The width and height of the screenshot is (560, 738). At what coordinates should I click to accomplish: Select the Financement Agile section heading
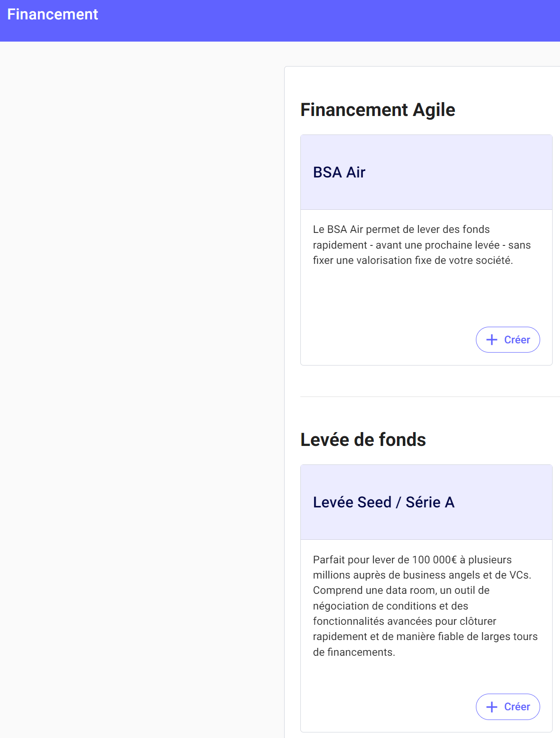[377, 110]
